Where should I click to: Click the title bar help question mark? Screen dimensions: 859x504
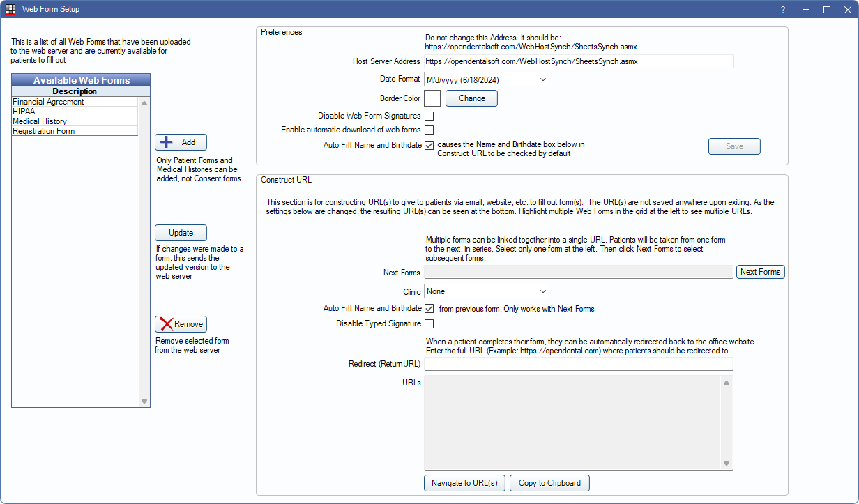pos(782,10)
